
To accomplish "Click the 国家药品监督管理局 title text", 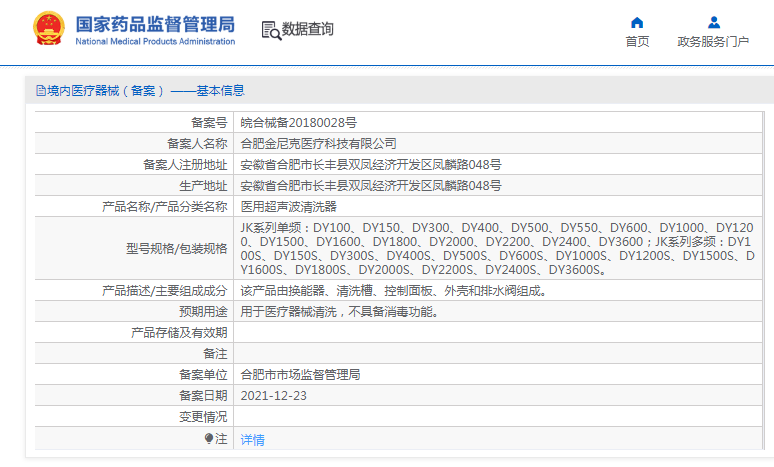I will click(x=155, y=24).
